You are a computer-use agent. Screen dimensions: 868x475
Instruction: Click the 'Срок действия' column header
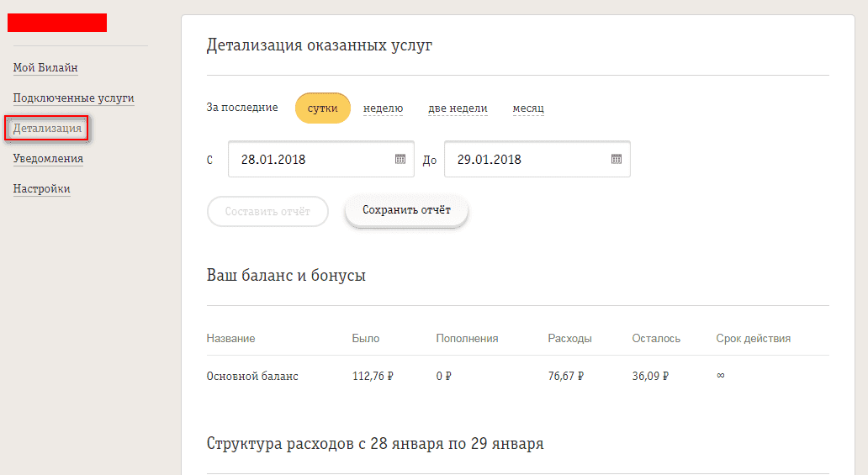[x=753, y=339]
